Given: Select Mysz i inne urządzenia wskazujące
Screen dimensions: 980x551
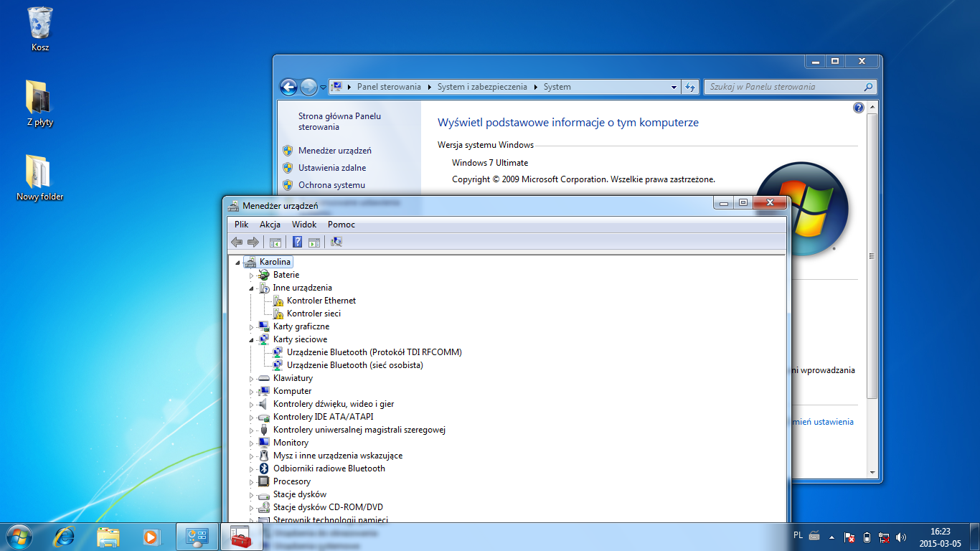Looking at the screenshot, I should coord(338,456).
